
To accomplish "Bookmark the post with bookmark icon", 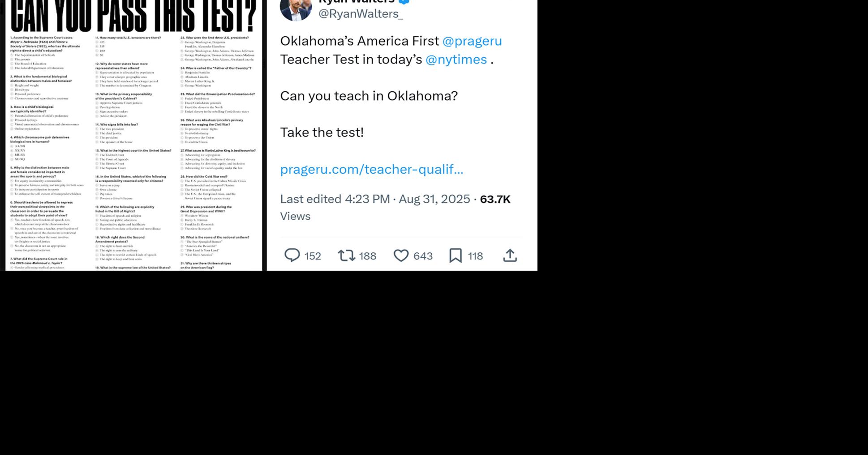I will coord(455,255).
